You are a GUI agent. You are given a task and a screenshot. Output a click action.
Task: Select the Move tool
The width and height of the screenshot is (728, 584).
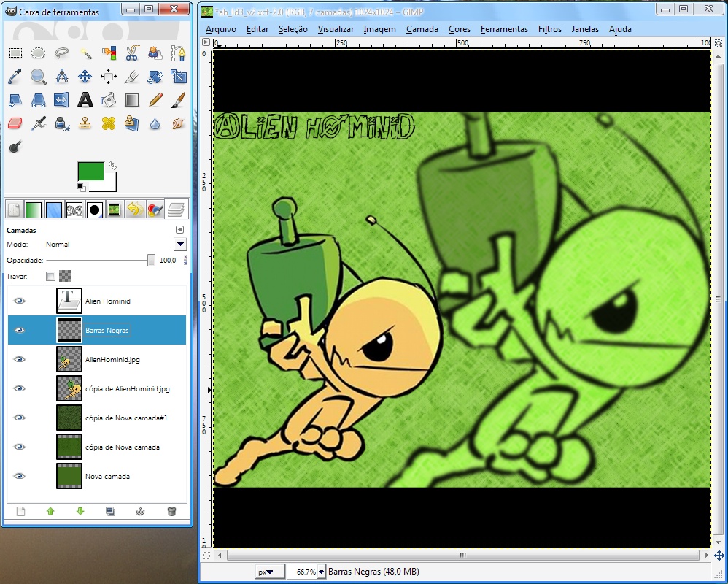[85, 76]
